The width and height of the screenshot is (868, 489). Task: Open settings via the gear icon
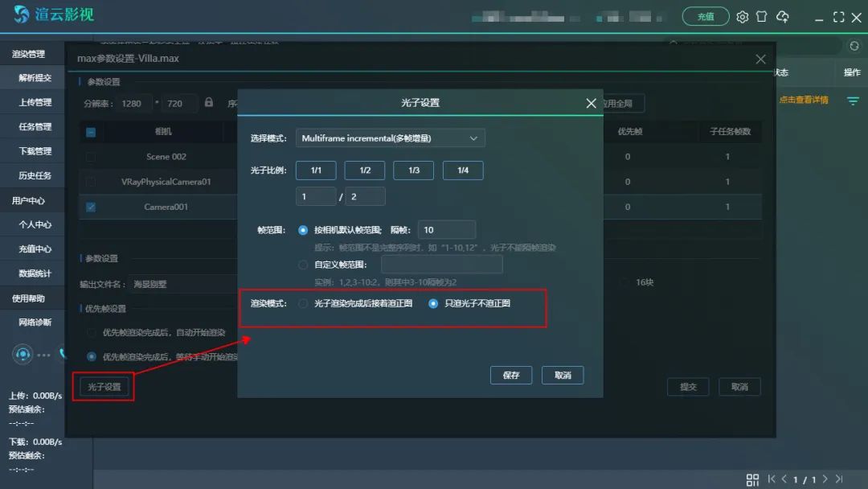pos(743,17)
